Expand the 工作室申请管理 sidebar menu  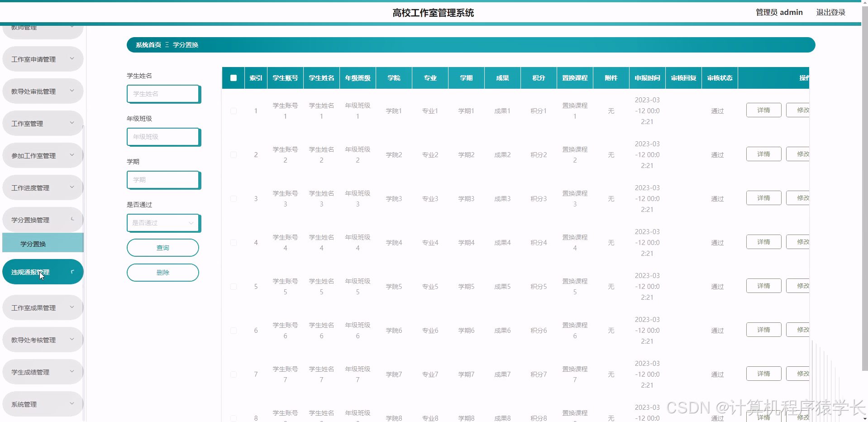(x=43, y=58)
